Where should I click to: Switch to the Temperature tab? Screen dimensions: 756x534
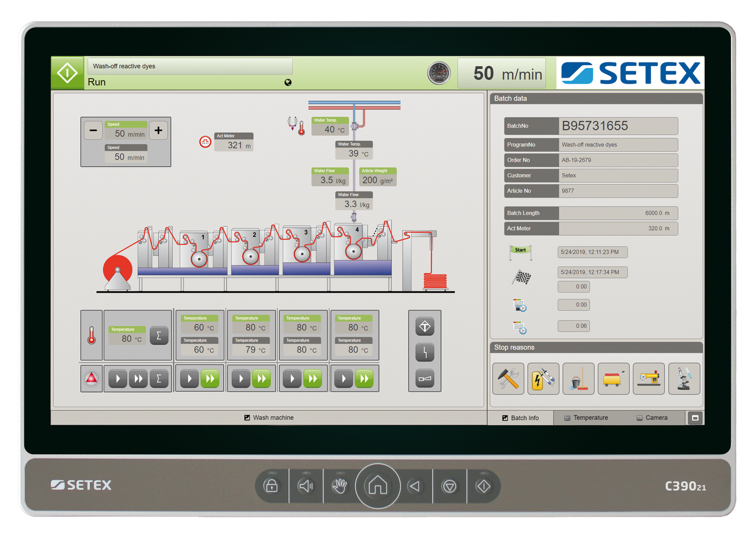586,418
